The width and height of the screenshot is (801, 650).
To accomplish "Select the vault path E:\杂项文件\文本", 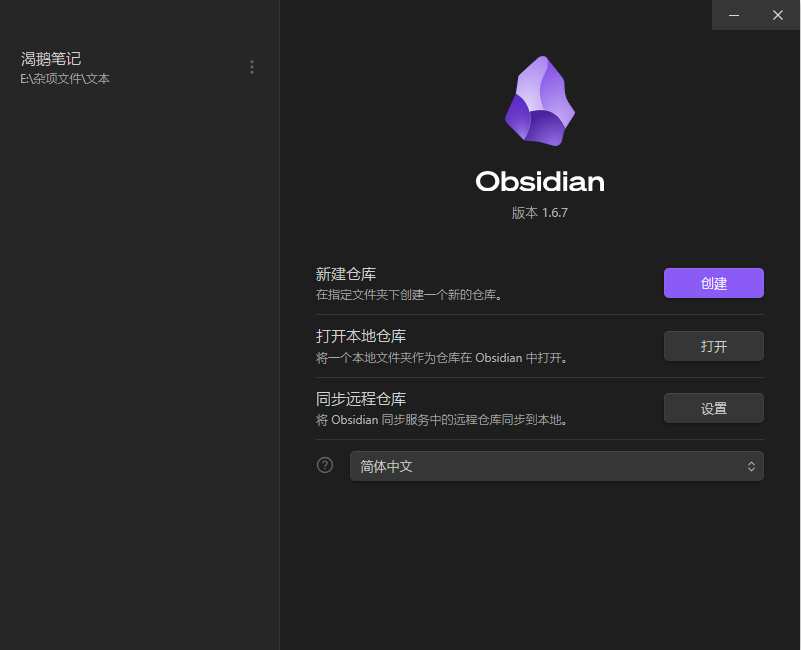I will (x=65, y=79).
